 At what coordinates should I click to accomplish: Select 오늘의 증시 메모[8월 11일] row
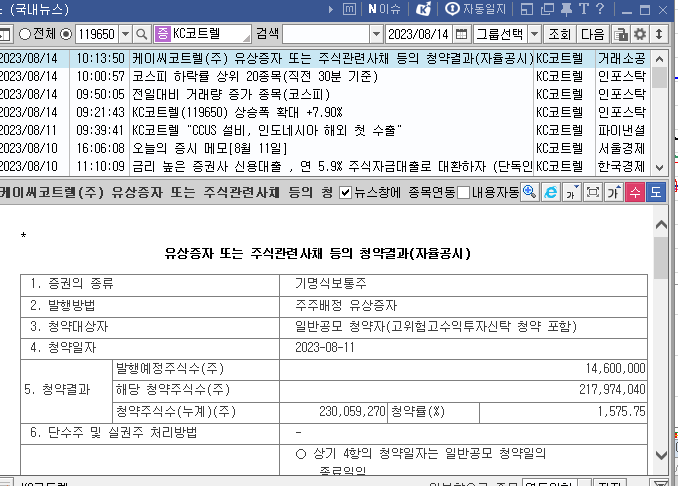(324, 148)
